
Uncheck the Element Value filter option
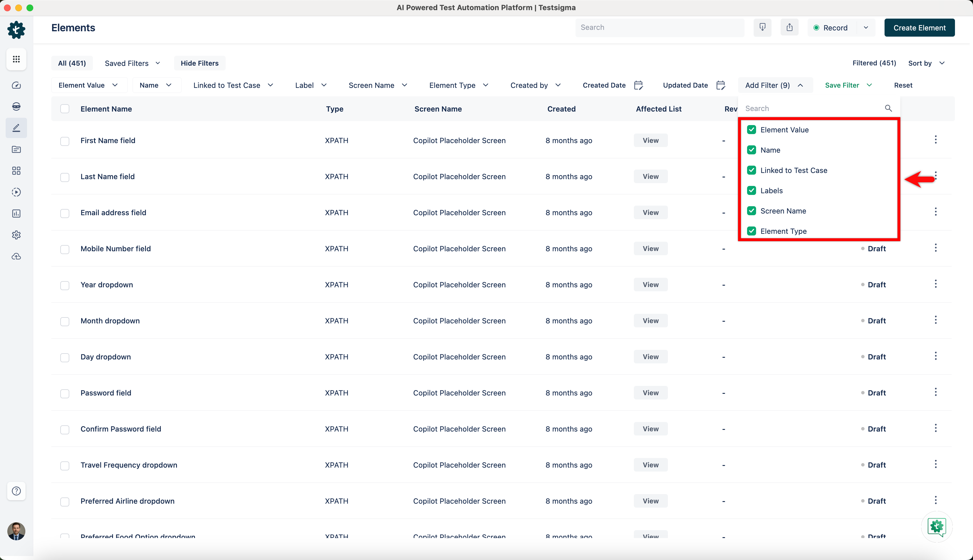pyautogui.click(x=752, y=130)
